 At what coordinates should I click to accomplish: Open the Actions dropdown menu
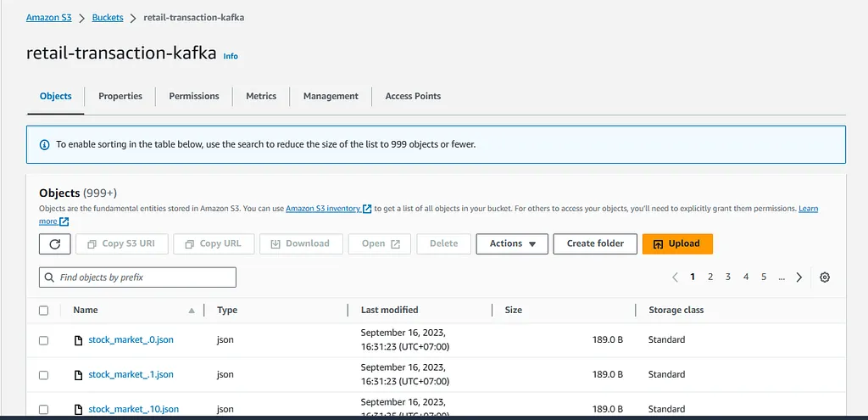click(512, 244)
